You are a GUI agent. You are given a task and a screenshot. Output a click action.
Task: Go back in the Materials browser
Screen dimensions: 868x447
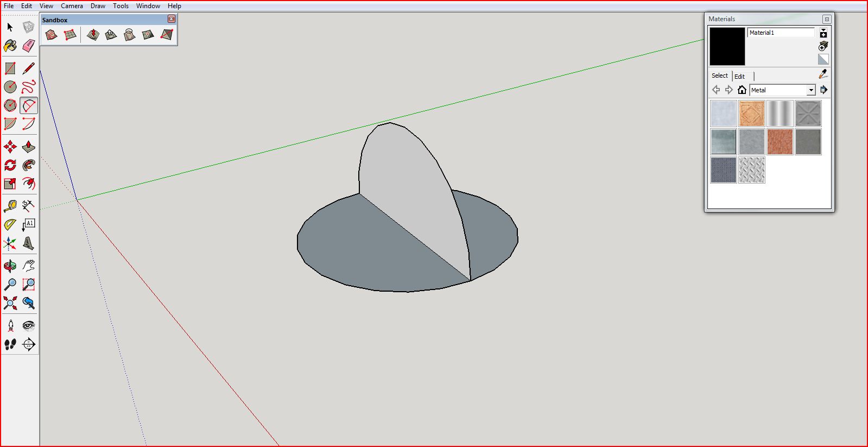coord(716,90)
